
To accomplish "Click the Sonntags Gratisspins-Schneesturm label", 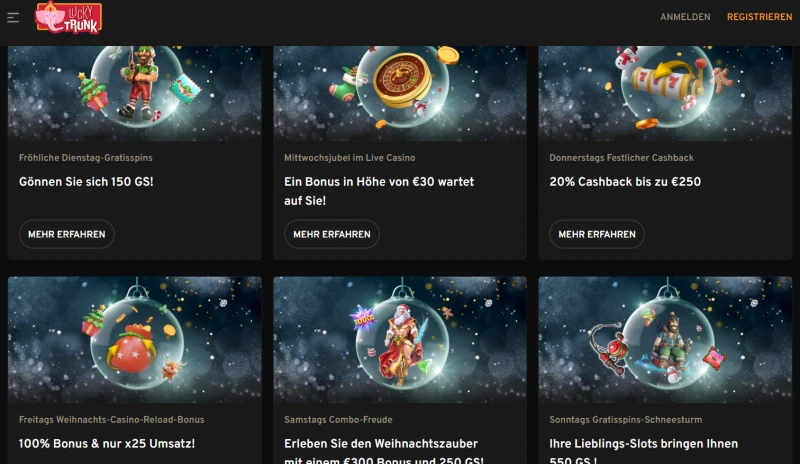I will [x=626, y=420].
